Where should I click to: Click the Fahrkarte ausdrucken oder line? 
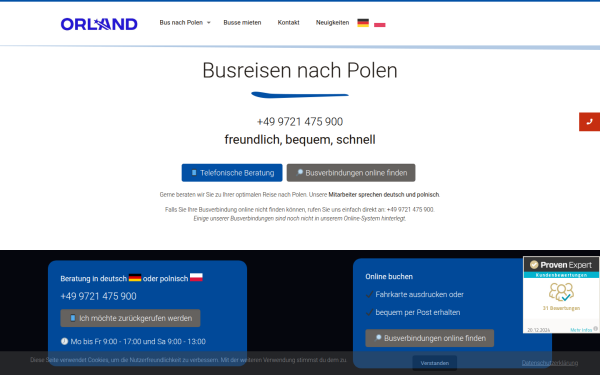coord(419,295)
